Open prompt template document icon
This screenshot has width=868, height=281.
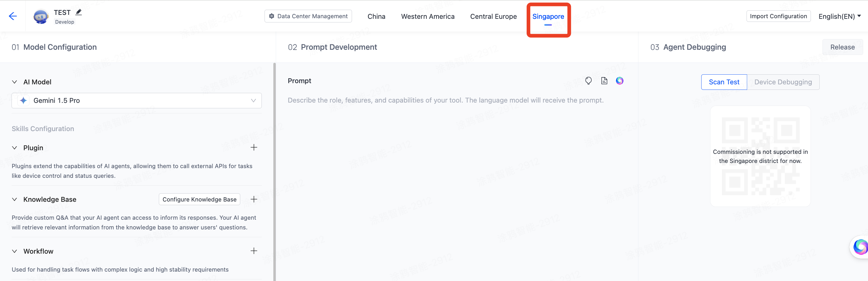point(604,81)
